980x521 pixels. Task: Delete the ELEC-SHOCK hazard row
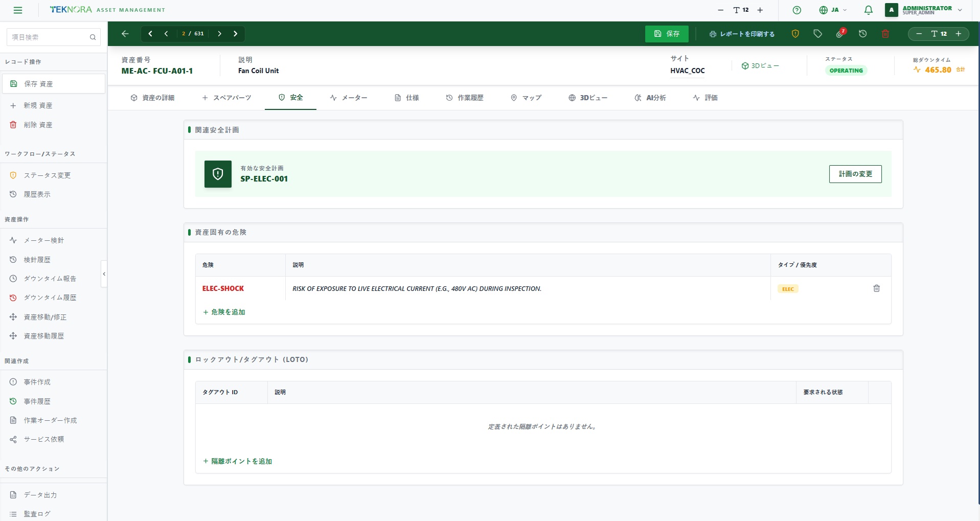(876, 288)
